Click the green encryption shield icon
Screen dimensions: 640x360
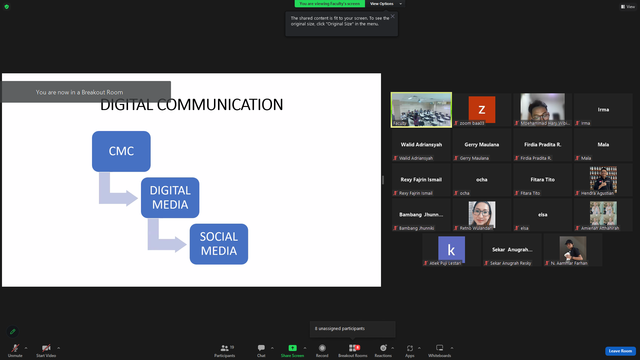[7, 7]
